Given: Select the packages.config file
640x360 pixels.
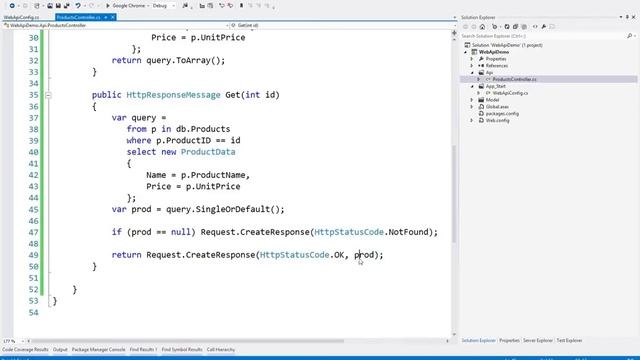Looking at the screenshot, I should (x=502, y=113).
